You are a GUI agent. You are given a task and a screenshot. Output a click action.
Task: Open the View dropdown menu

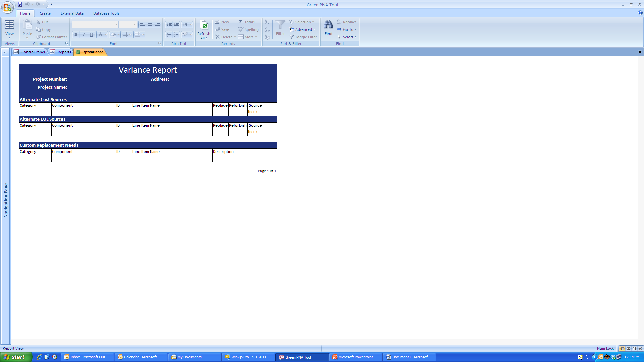pos(9,35)
